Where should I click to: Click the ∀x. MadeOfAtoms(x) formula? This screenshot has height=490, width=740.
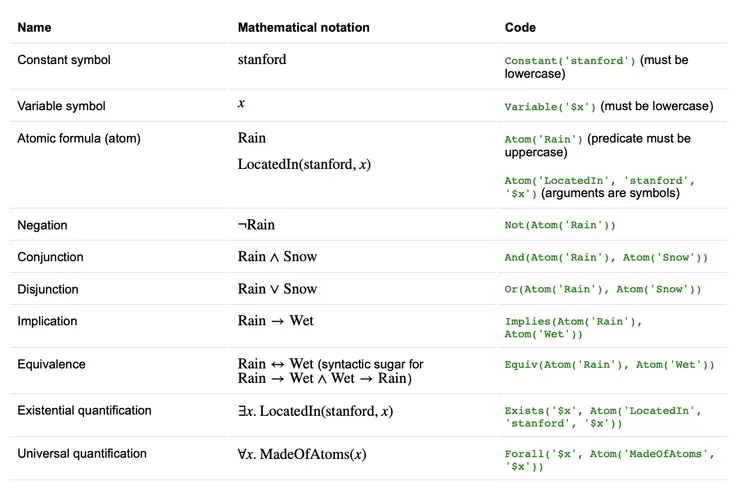pyautogui.click(x=302, y=454)
